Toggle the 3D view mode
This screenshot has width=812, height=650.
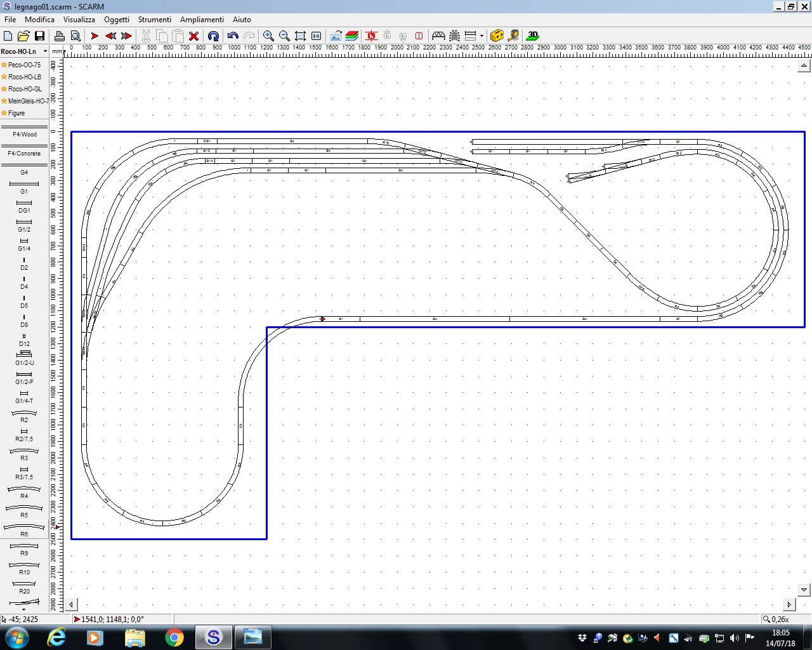[x=532, y=36]
